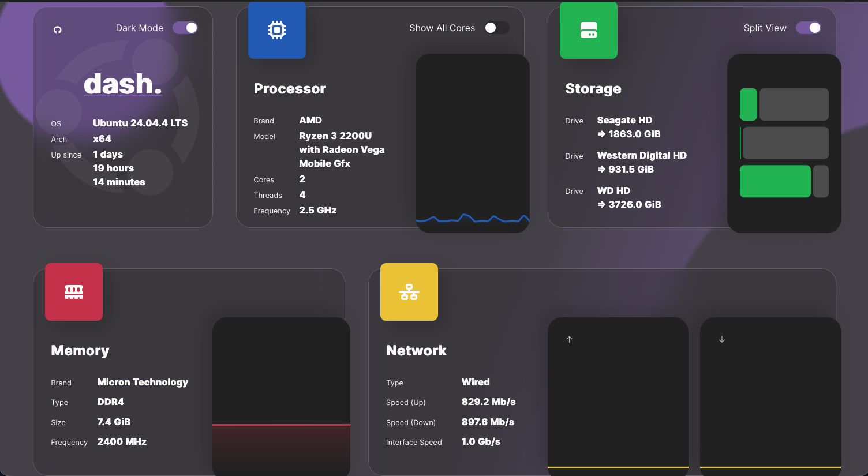Click the upload arrow icon in network chart
868x476 pixels.
[x=569, y=339]
